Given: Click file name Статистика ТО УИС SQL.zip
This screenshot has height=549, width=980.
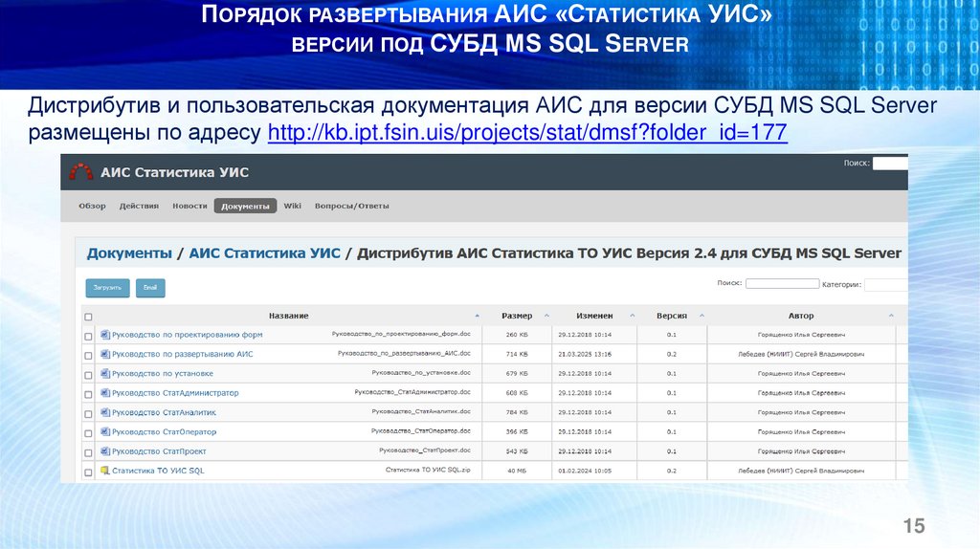Looking at the screenshot, I should (x=428, y=470).
